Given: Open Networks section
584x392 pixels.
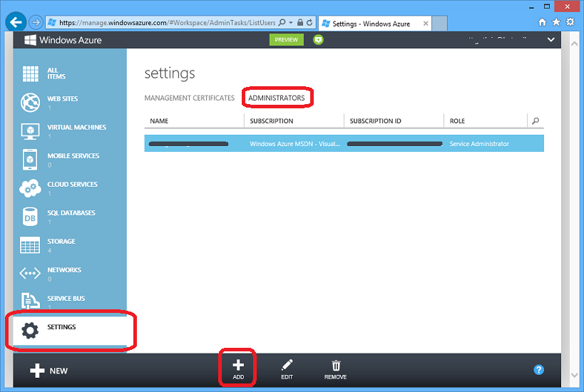Looking at the screenshot, I should point(70,274).
